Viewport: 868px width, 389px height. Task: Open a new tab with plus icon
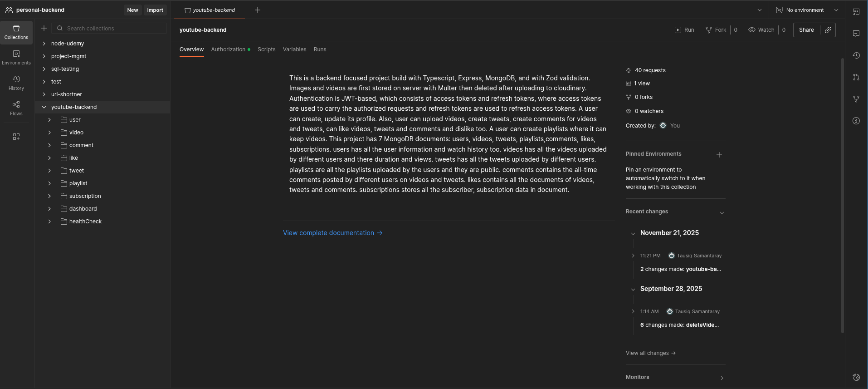click(258, 10)
